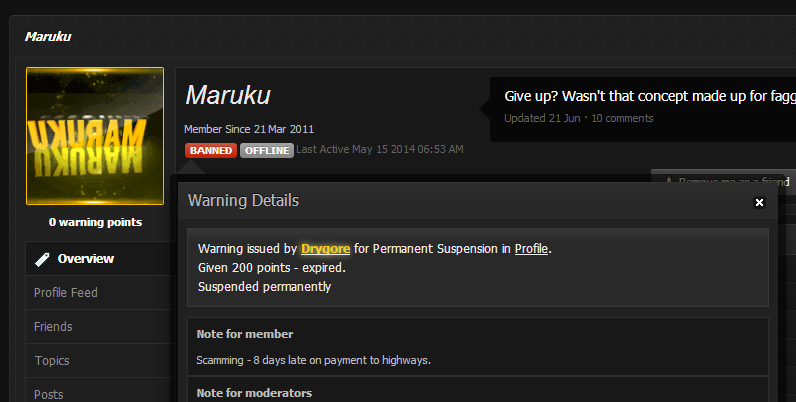Click the red BANNED badge
This screenshot has width=796, height=402.
click(x=211, y=151)
